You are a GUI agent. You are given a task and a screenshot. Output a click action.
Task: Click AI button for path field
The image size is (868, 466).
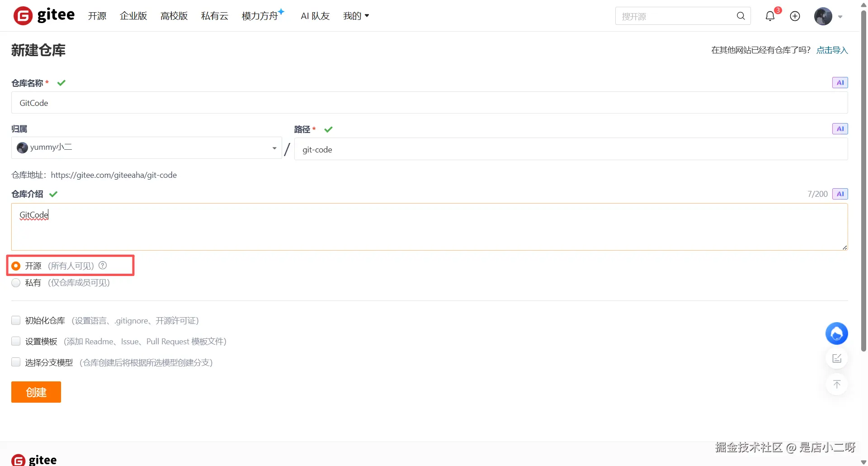[840, 129]
